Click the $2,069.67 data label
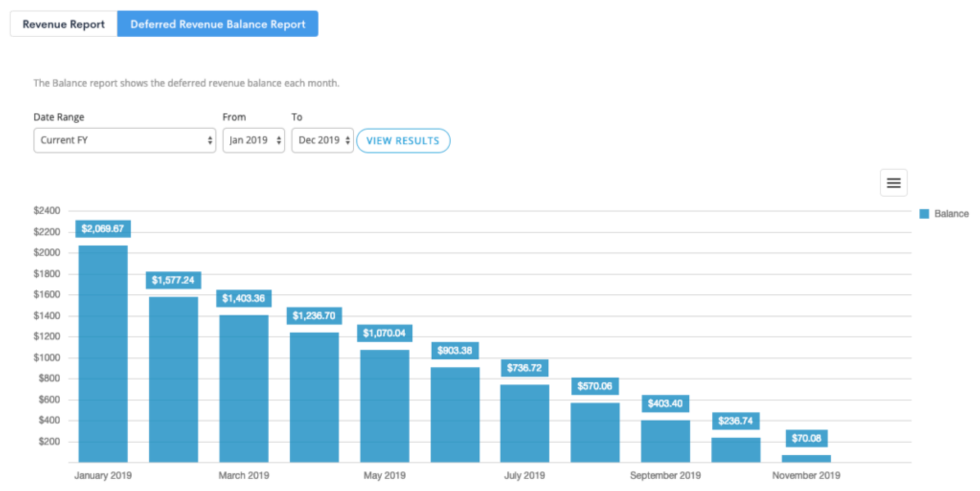 coord(102,228)
